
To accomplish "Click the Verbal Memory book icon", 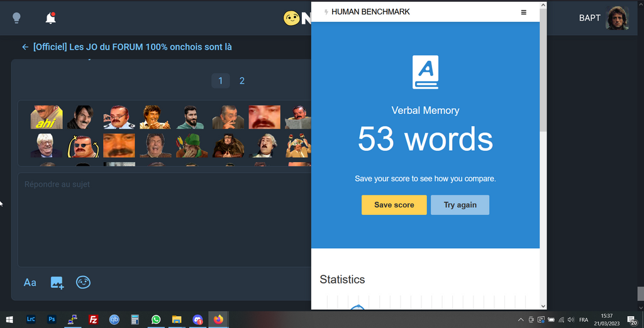I will [425, 72].
